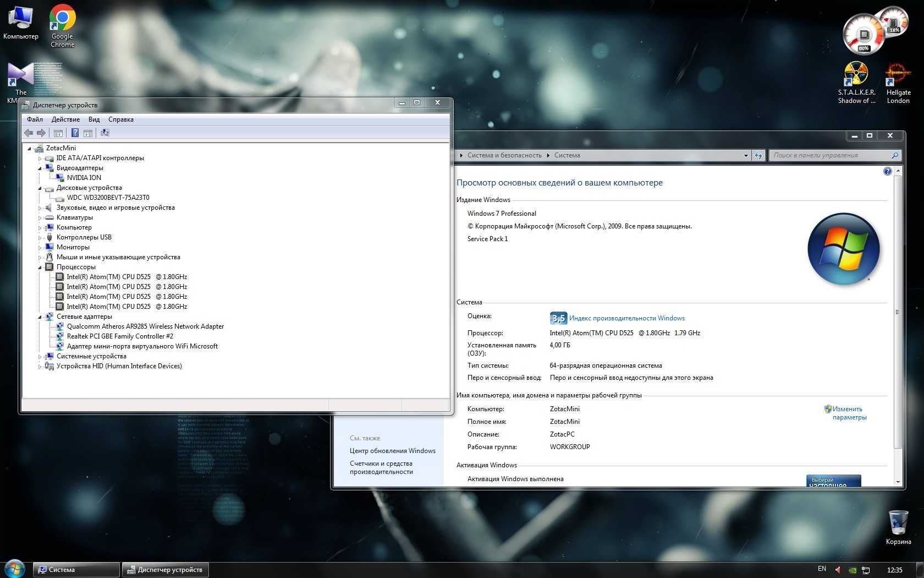Select the WDC WD3200BEVT-75A23T0 disk drive

click(x=108, y=198)
